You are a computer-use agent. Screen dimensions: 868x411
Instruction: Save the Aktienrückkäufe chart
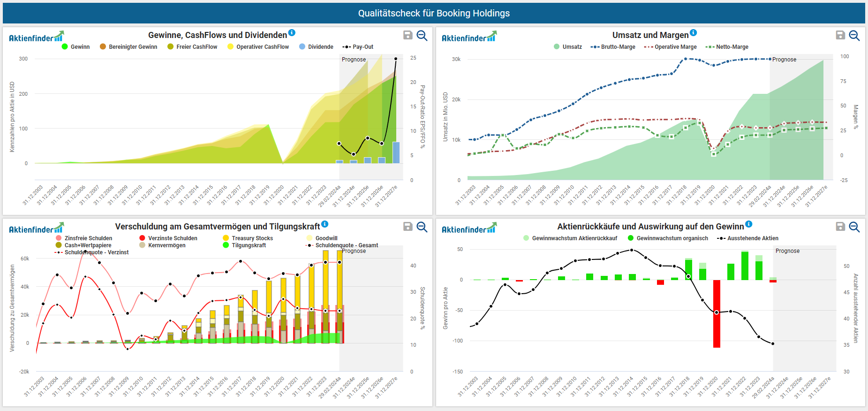pyautogui.click(x=840, y=227)
